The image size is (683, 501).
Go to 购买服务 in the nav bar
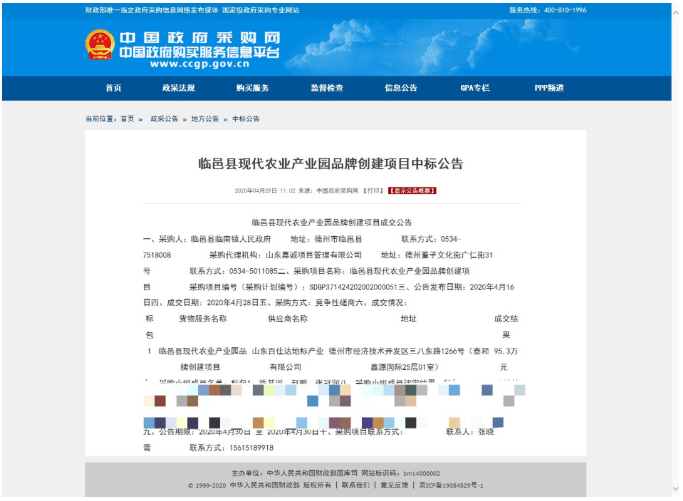pos(252,88)
